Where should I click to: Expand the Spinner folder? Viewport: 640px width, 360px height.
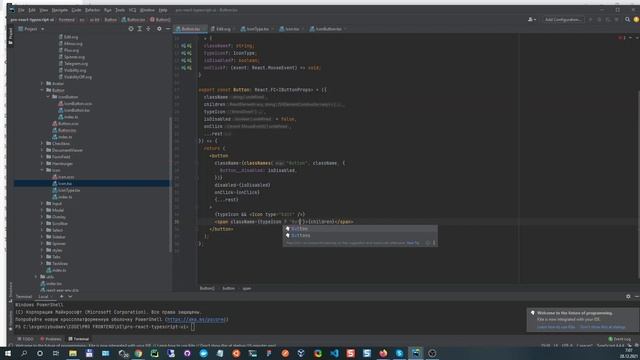[42, 243]
